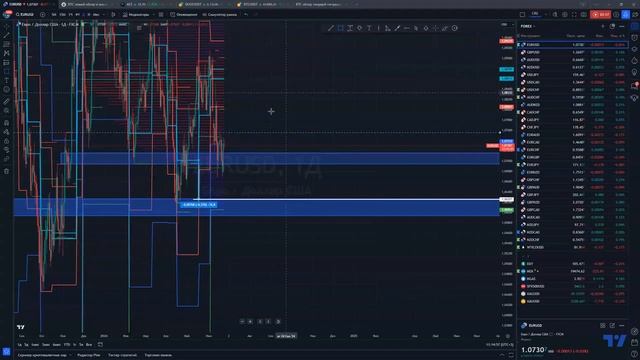Screen dimensions: 640x360
Task: Select the rectangle tool in favorites toolbar
Action: [x=340, y=28]
